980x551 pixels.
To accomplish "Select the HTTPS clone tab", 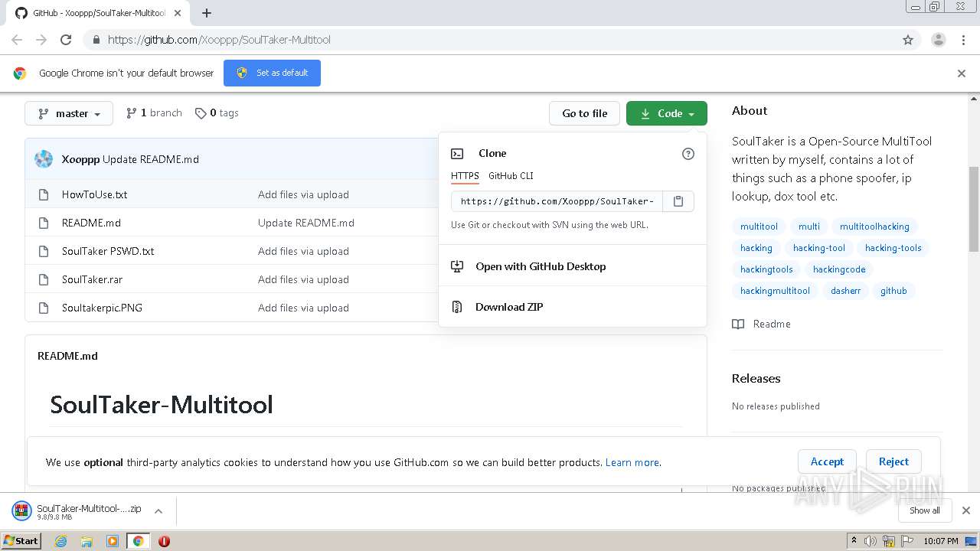I will click(x=465, y=176).
